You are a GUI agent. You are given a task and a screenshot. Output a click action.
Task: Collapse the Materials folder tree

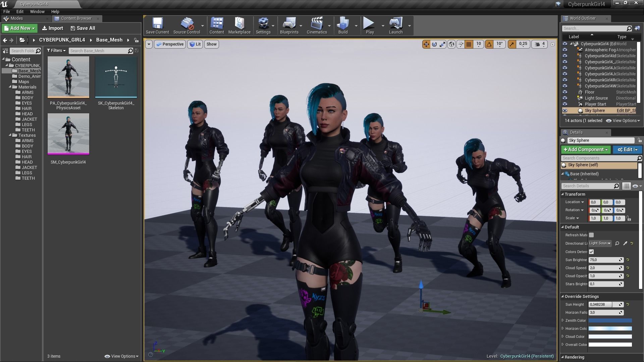pyautogui.click(x=10, y=87)
